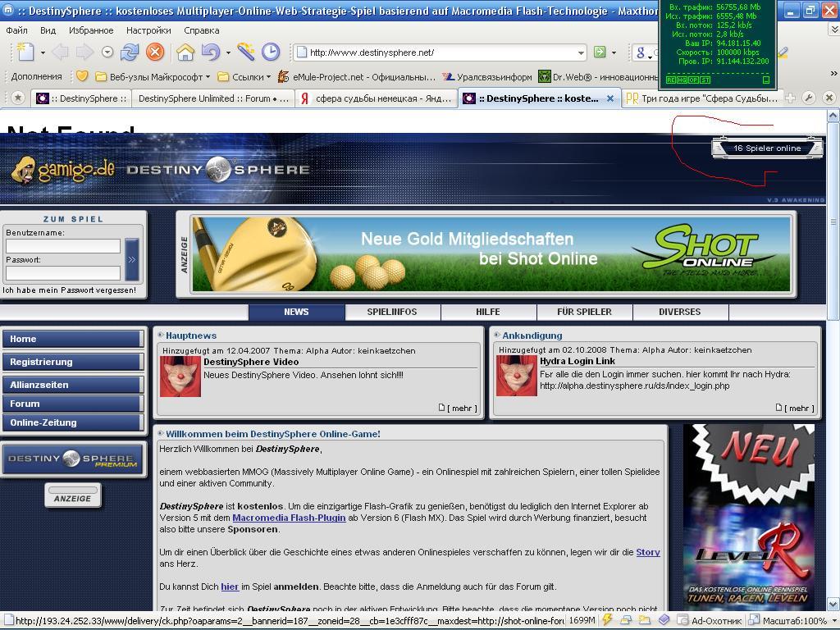Select the DIVERSES navigation tab
Viewport: 840px width, 630px height.
pyautogui.click(x=680, y=312)
